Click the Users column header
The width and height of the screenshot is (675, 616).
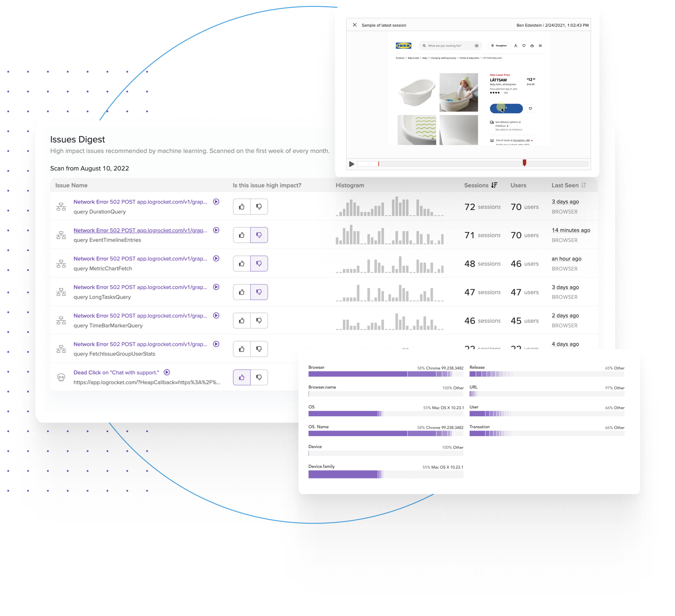[x=518, y=185]
